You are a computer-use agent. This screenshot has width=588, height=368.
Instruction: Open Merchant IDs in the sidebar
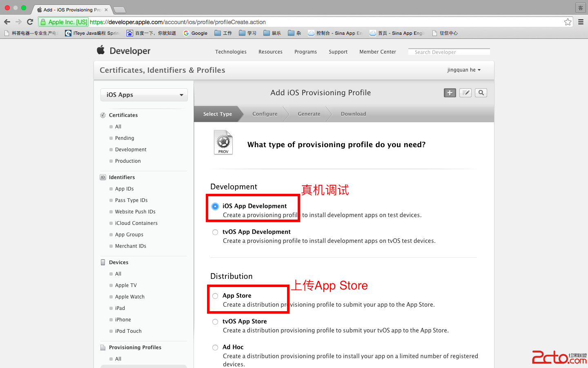pos(131,246)
